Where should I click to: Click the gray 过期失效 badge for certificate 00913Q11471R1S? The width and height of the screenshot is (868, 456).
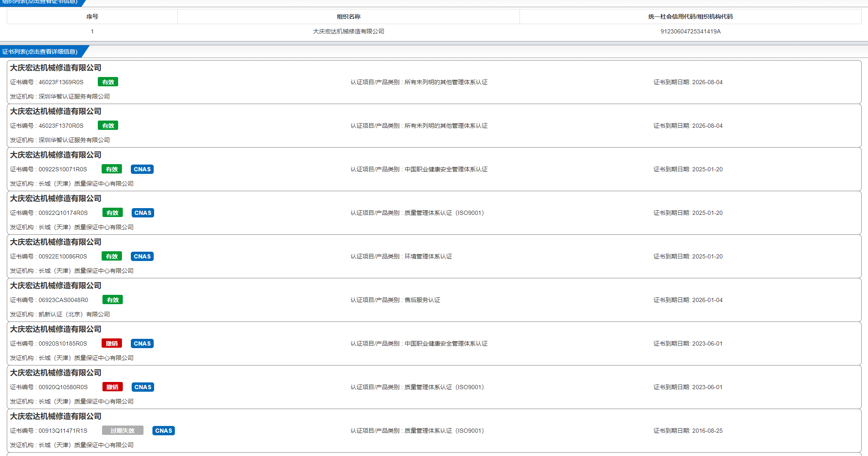pos(123,431)
